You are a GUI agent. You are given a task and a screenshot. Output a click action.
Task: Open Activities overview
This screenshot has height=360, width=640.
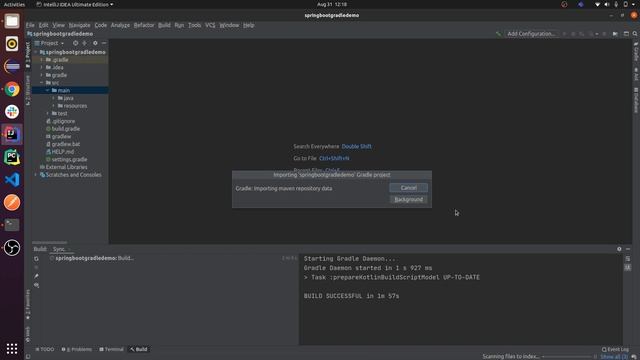pos(14,4)
